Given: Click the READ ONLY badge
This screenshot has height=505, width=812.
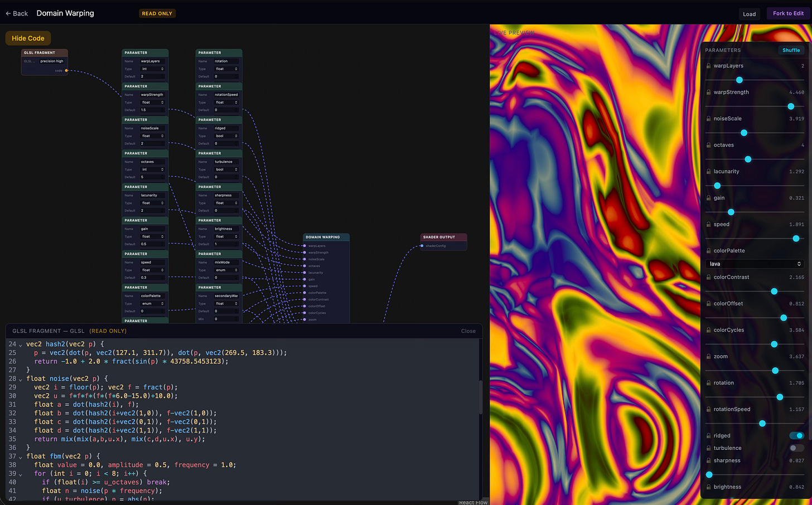Looking at the screenshot, I should tap(157, 13).
